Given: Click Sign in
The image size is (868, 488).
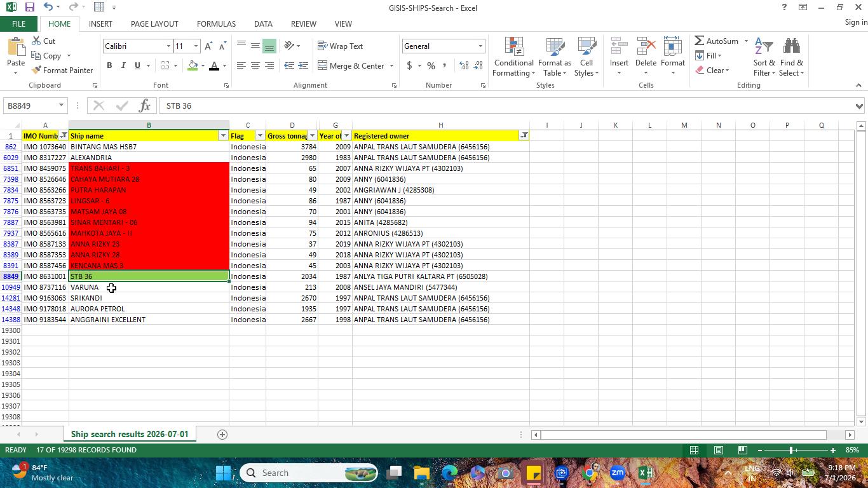Looking at the screenshot, I should coord(856,22).
